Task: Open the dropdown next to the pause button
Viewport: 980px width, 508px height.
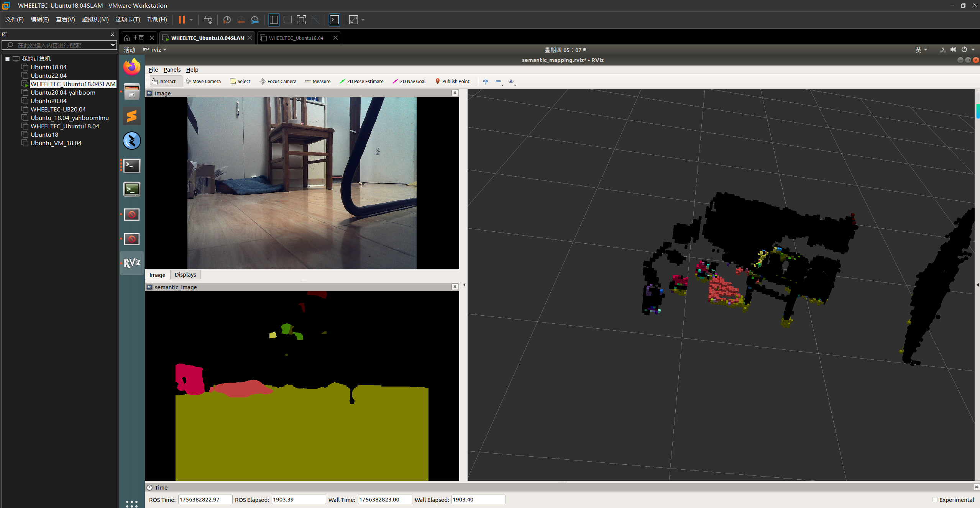Action: click(191, 20)
